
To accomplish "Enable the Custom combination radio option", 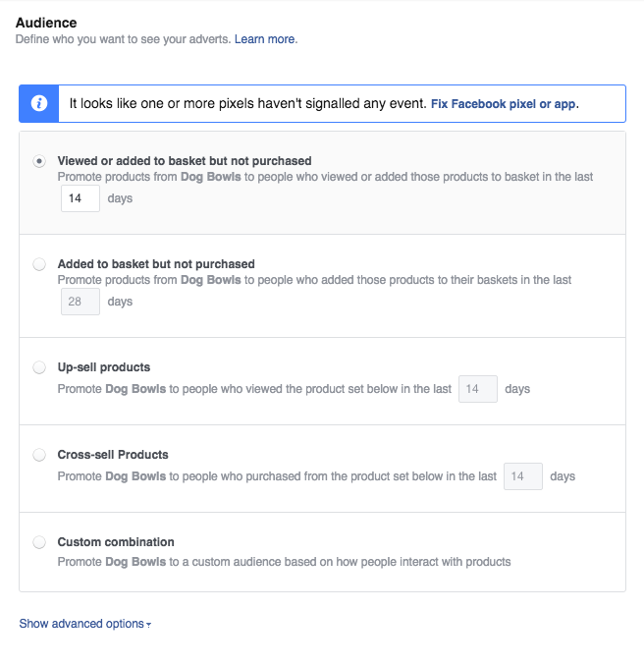I will click(39, 542).
